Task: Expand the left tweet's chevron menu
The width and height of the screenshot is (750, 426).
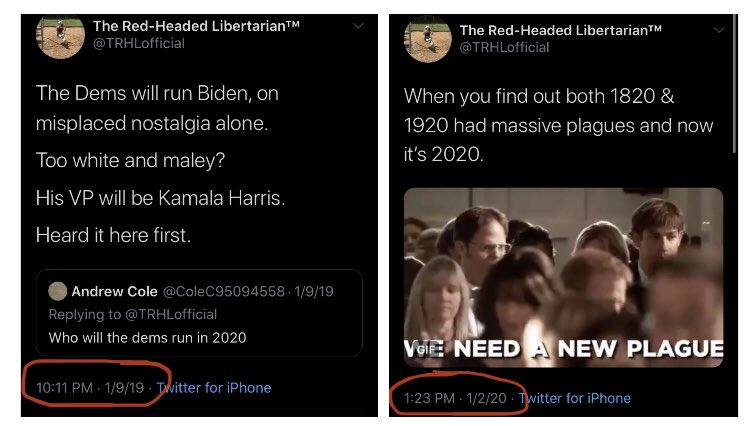Action: click(358, 26)
